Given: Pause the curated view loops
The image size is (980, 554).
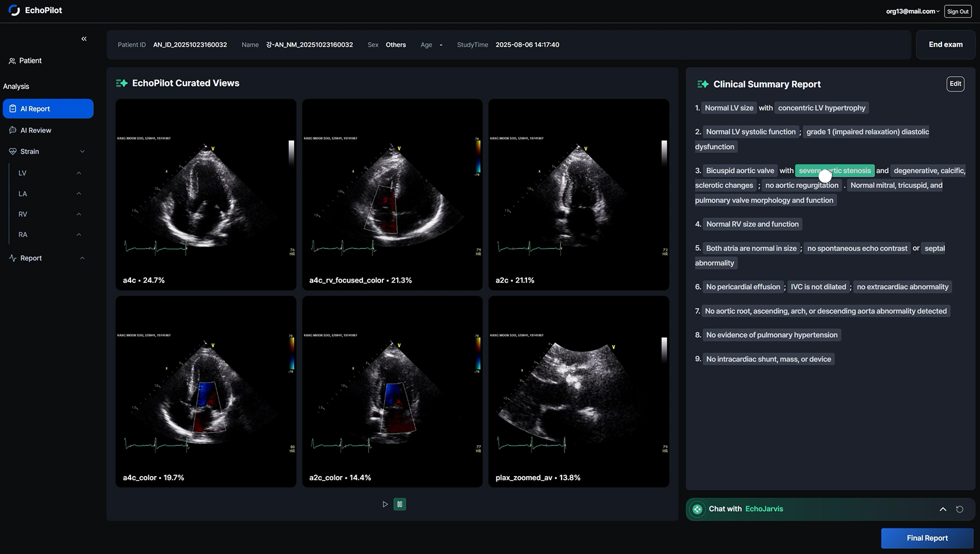Looking at the screenshot, I should click(x=400, y=504).
